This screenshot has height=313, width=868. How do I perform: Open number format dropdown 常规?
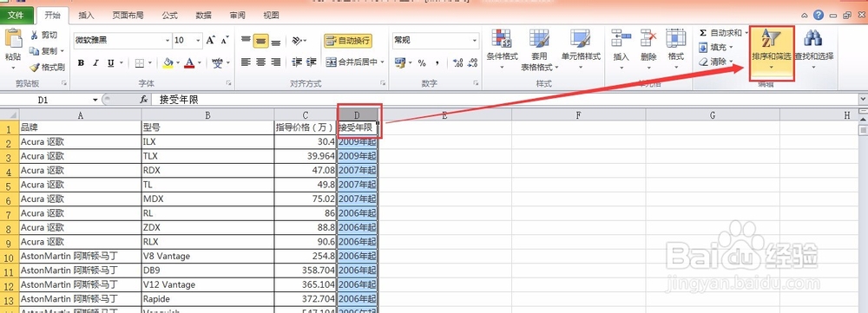(475, 41)
